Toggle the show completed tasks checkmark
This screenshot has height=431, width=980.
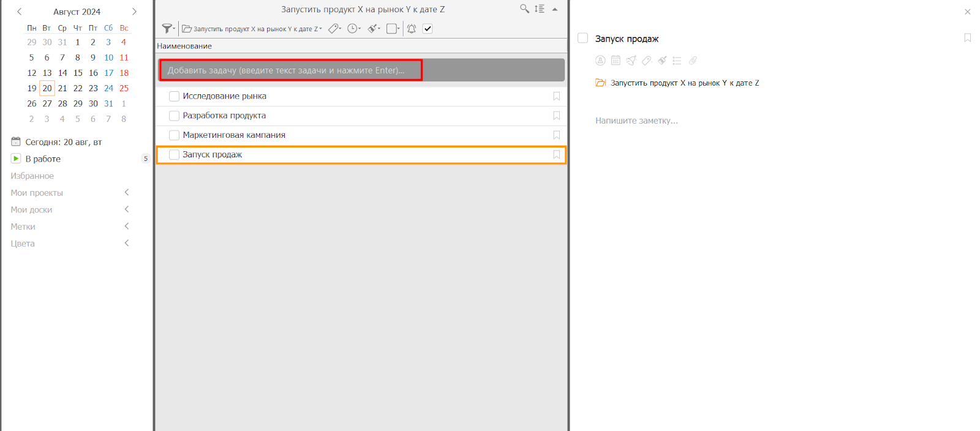click(428, 29)
